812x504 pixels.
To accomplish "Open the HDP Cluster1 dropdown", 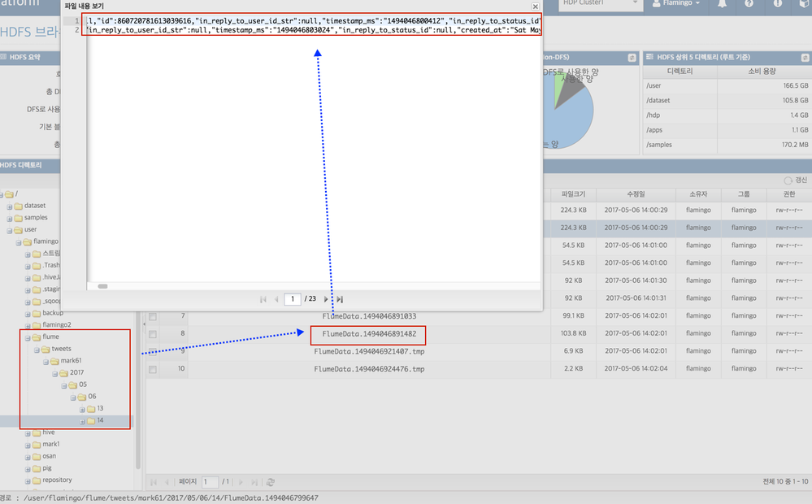I will pos(601,4).
